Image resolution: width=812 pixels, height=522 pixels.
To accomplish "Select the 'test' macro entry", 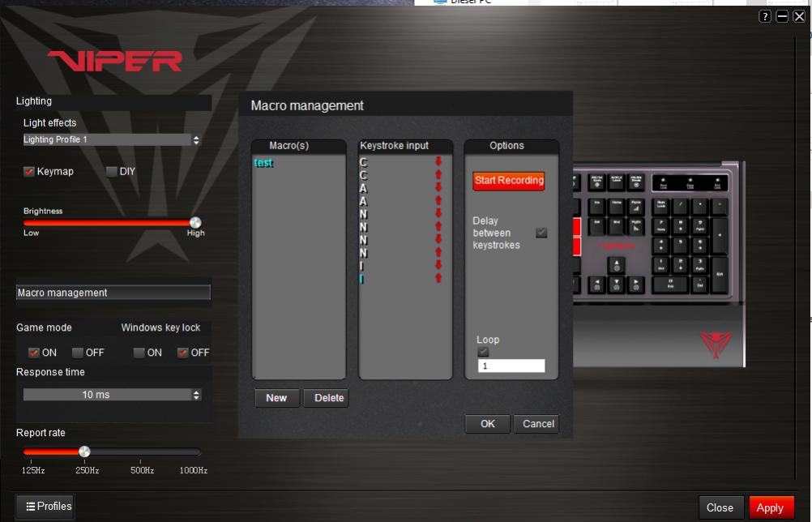I will (263, 163).
